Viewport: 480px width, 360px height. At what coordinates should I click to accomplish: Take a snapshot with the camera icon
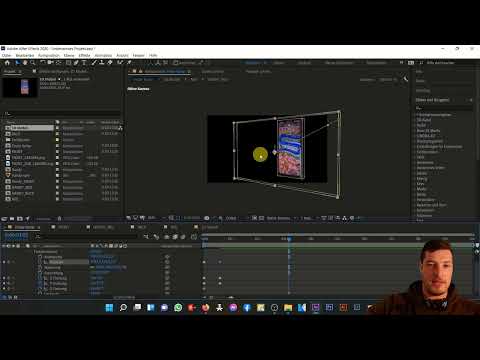[x=207, y=218]
